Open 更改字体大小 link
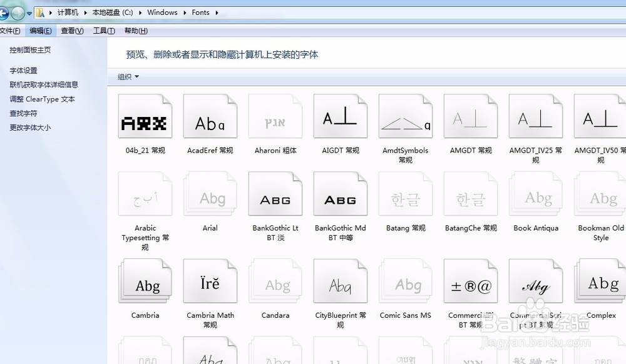 30,128
